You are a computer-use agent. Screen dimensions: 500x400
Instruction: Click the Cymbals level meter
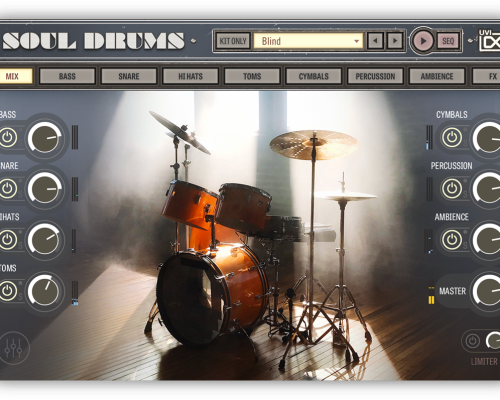coord(429,137)
